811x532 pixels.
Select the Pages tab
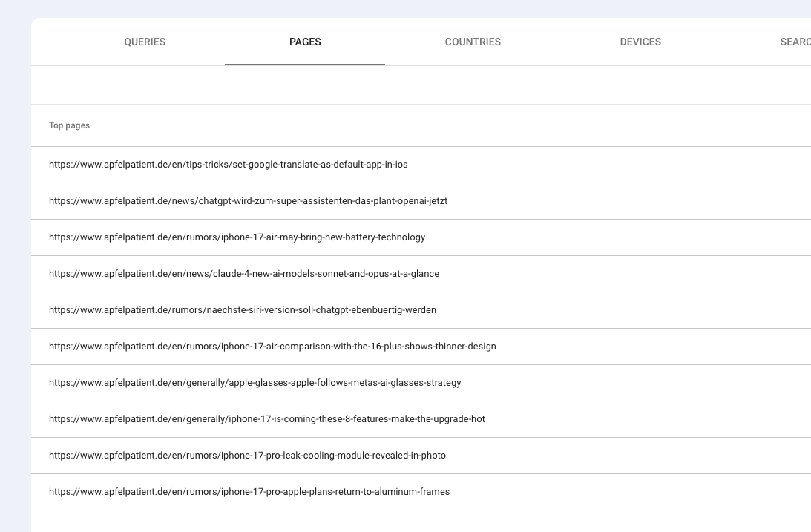305,42
